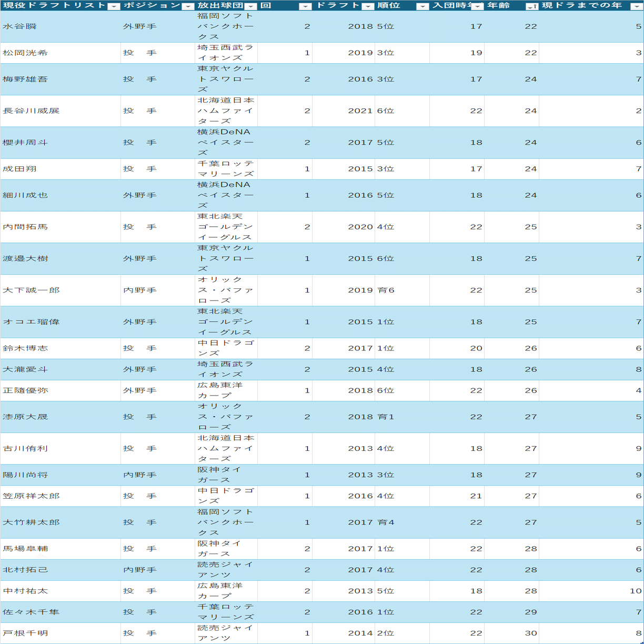
Task: Select the 細川成也 name cell
Action: (61, 195)
